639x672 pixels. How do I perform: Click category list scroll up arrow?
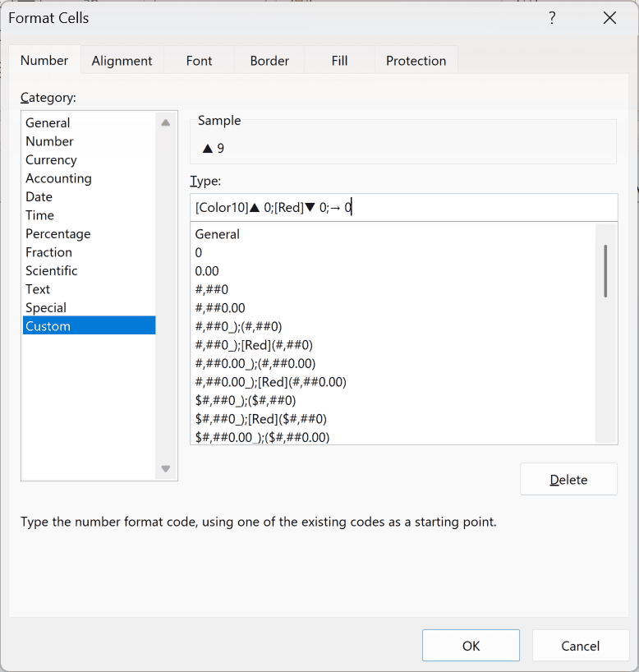pyautogui.click(x=166, y=123)
